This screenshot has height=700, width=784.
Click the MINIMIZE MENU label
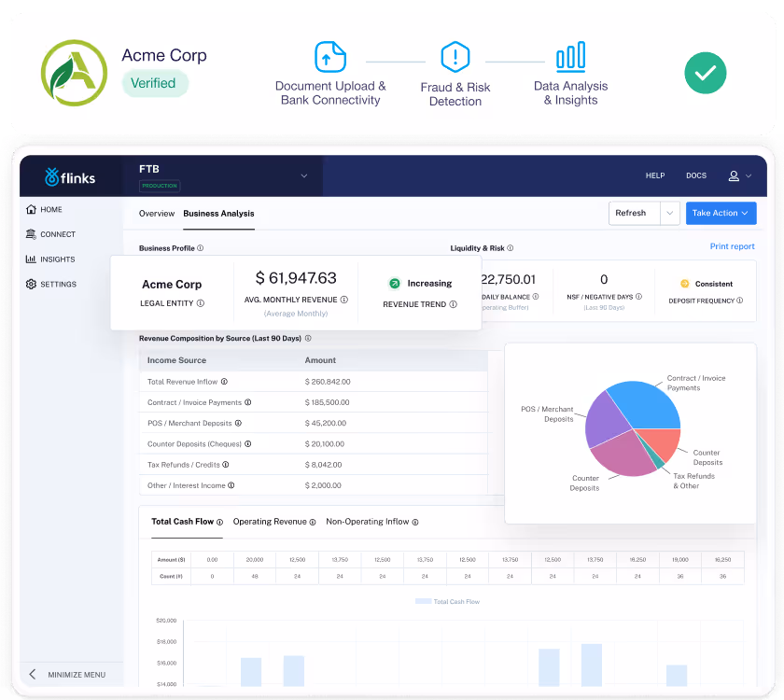(77, 675)
